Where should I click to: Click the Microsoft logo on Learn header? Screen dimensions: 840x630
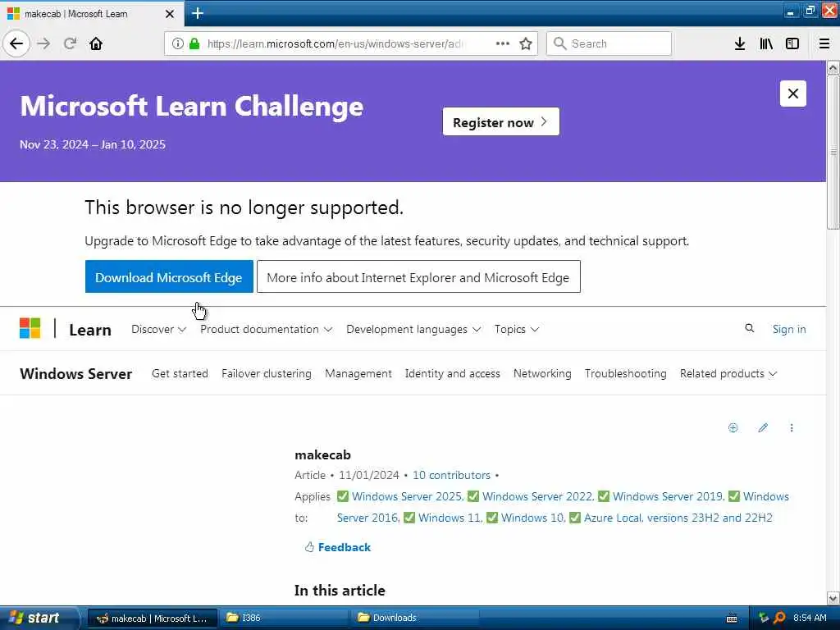(x=30, y=328)
